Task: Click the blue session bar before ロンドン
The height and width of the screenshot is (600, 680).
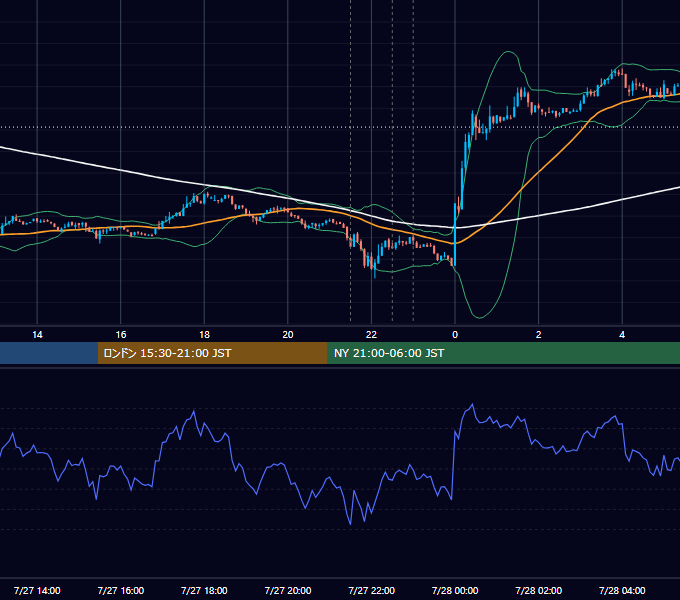Action: 49,353
